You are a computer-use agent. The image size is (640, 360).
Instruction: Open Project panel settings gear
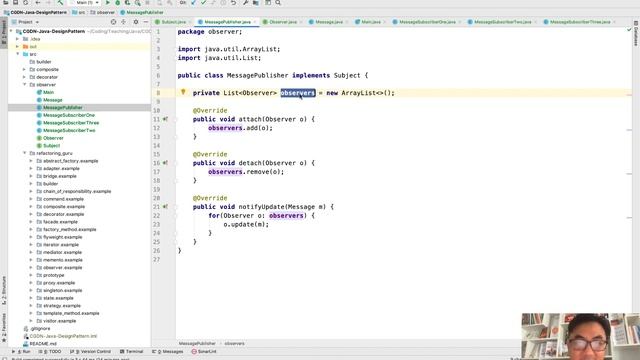[x=136, y=22]
